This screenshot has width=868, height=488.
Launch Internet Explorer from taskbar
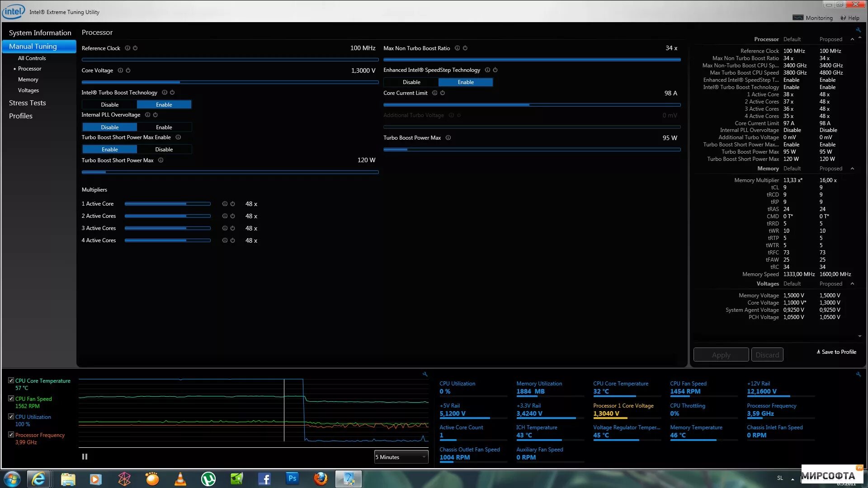pyautogui.click(x=38, y=479)
